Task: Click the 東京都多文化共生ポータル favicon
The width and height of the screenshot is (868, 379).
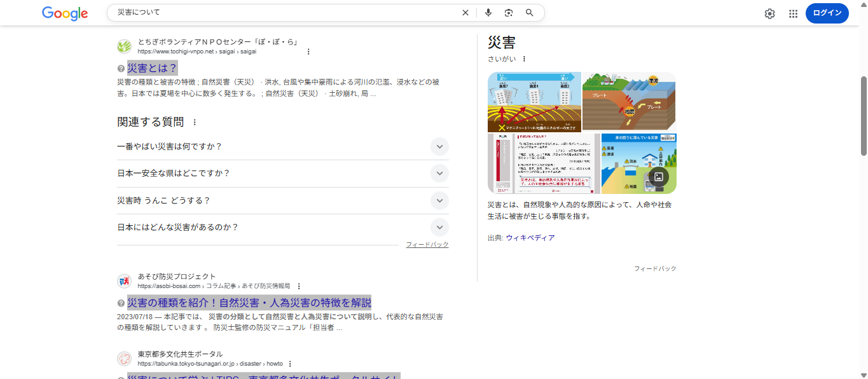Action: [124, 359]
